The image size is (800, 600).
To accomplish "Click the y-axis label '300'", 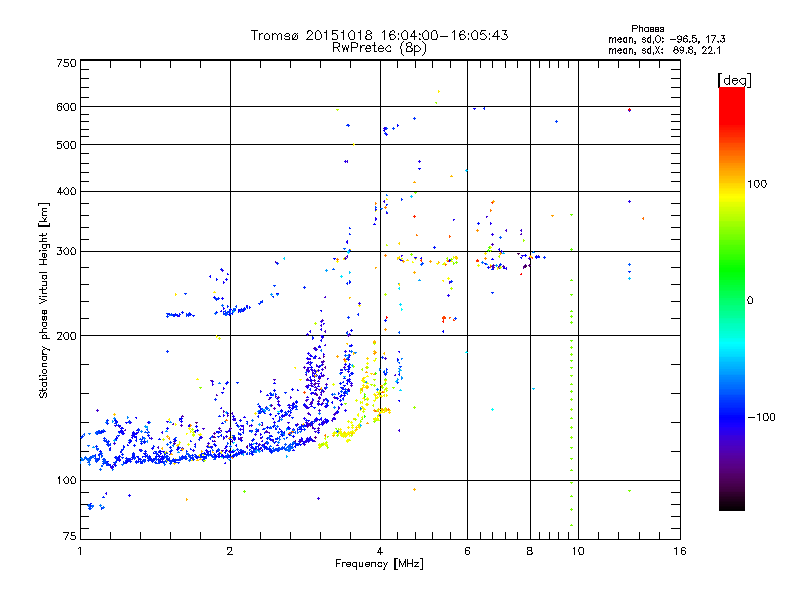I will [66, 252].
